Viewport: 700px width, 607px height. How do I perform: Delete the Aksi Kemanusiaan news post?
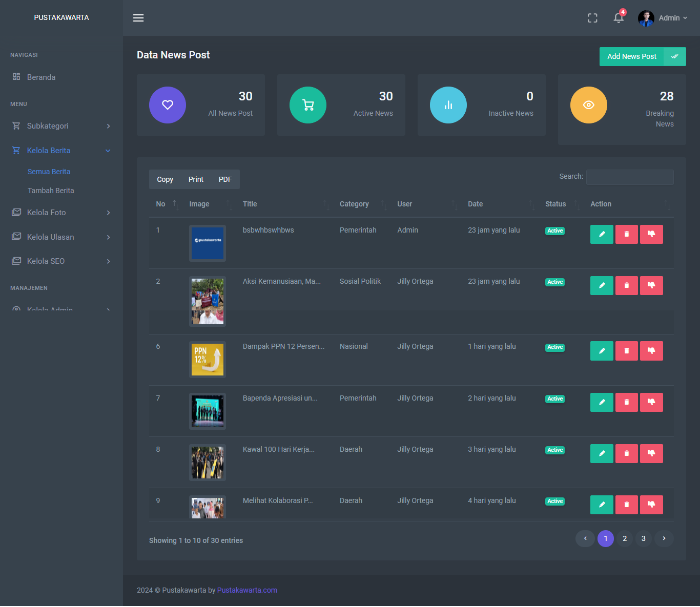tap(626, 285)
